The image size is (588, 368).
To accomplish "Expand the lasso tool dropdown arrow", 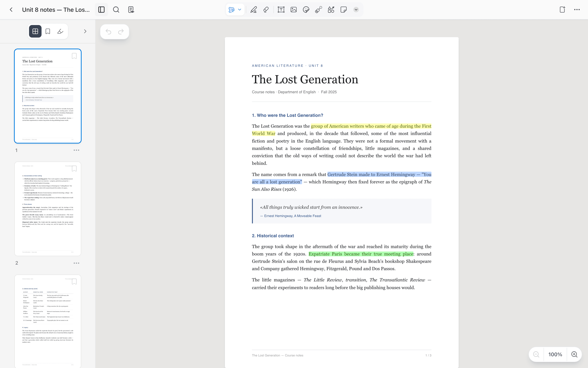I will pos(240,10).
